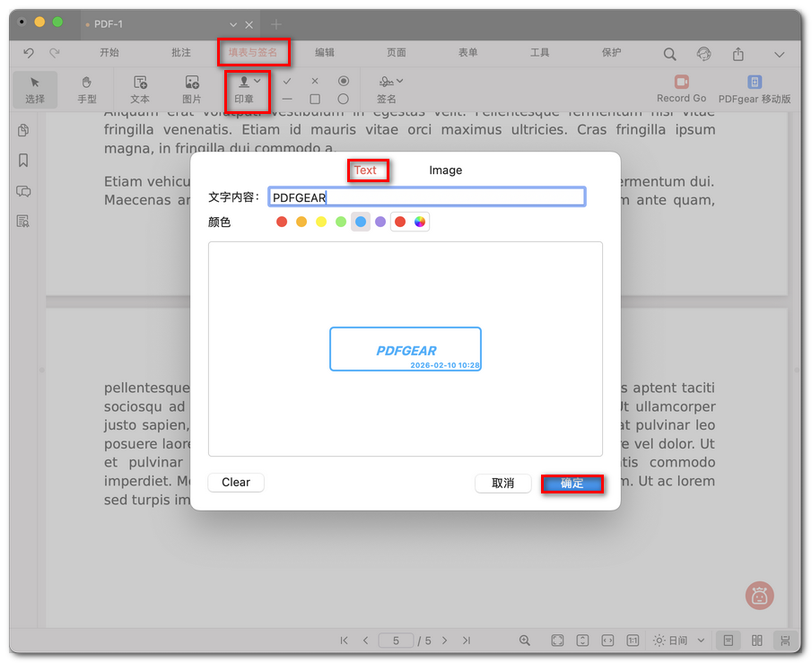The height and width of the screenshot is (663, 812).
Task: Choose the 选择 selection cursor tool
Action: coord(35,90)
